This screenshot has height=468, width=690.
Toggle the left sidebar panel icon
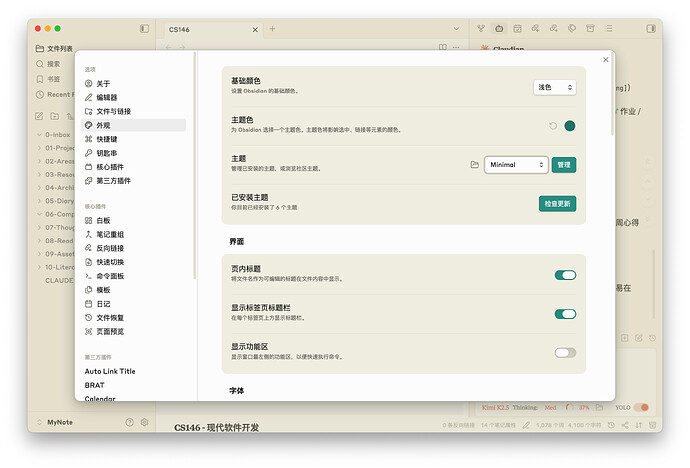pos(144,29)
